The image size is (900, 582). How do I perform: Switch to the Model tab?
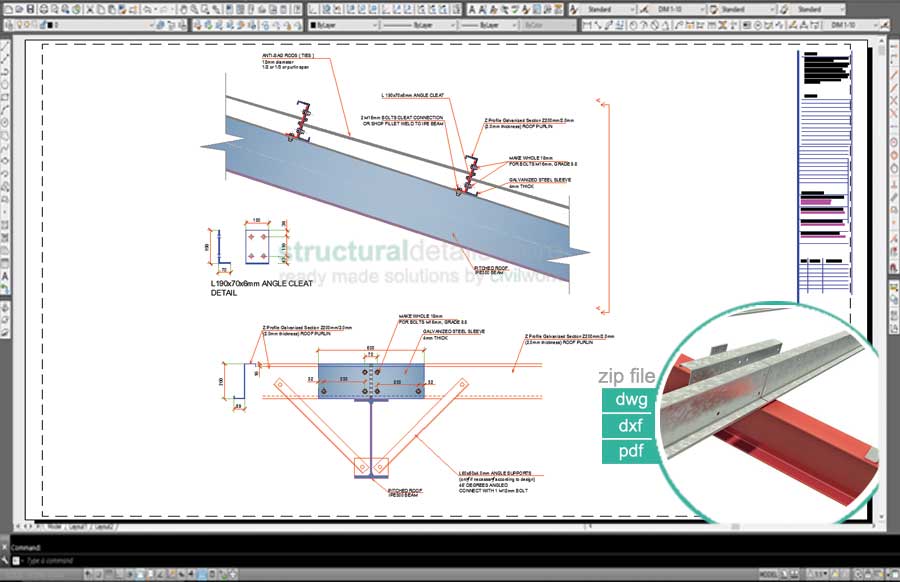pyautogui.click(x=51, y=525)
